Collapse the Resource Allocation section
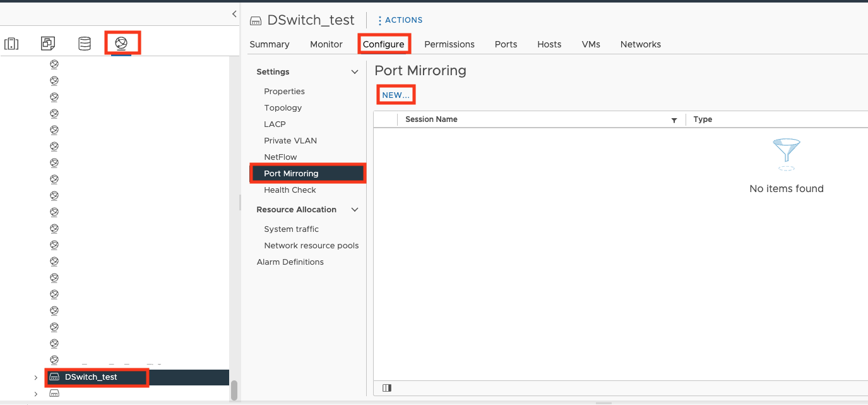868x405 pixels. coord(354,210)
